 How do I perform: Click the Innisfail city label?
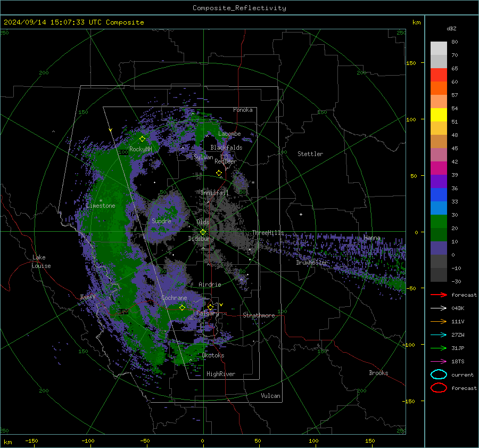214,193
